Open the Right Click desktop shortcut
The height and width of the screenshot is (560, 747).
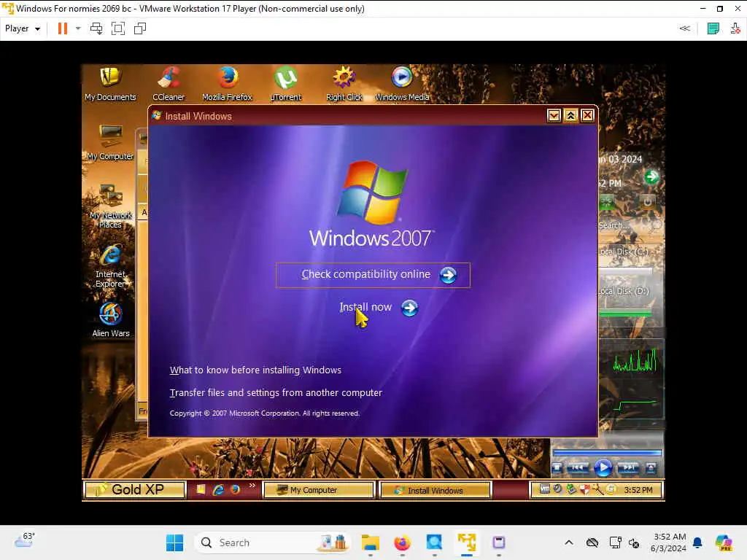[x=344, y=84]
